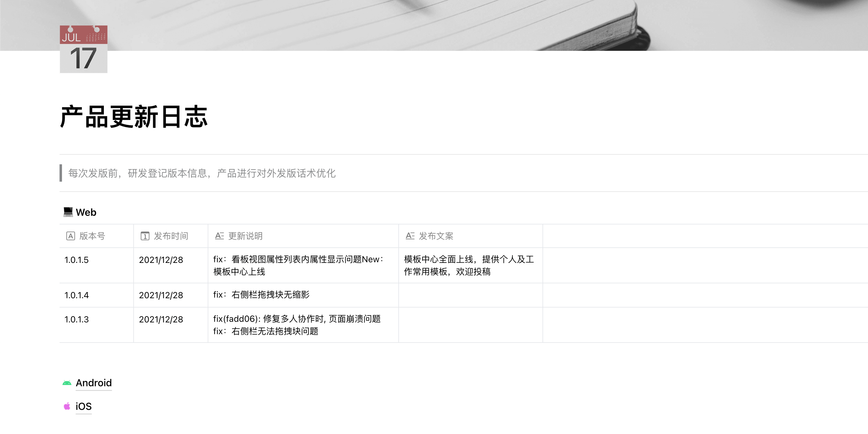The width and height of the screenshot is (868, 434).
Task: Click the date property icon in 发布时间 header
Action: 145,236
